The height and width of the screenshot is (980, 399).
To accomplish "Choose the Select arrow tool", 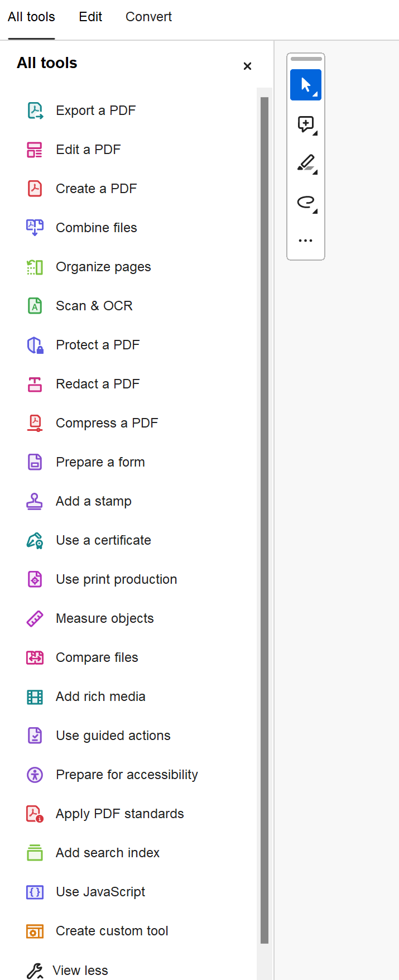I will [x=305, y=85].
